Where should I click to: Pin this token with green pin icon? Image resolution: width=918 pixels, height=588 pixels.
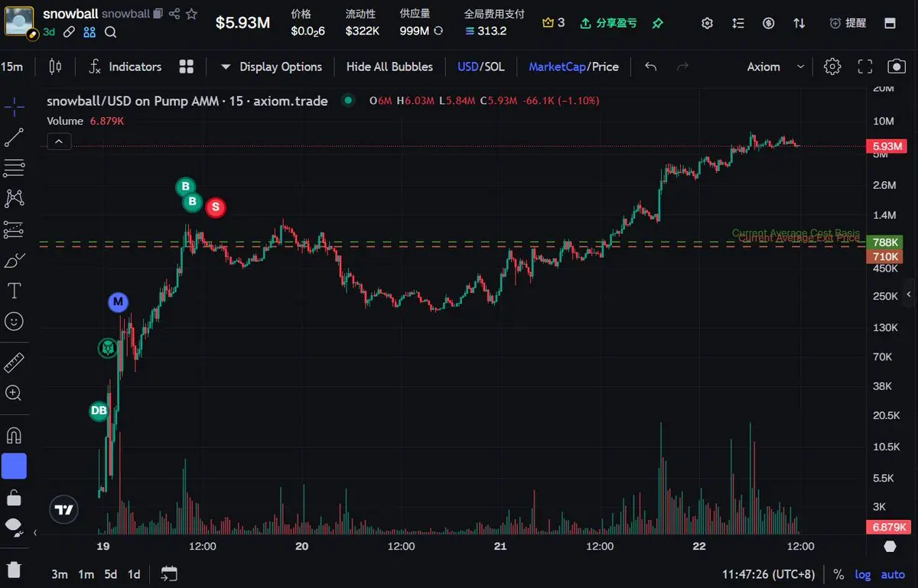pos(657,23)
